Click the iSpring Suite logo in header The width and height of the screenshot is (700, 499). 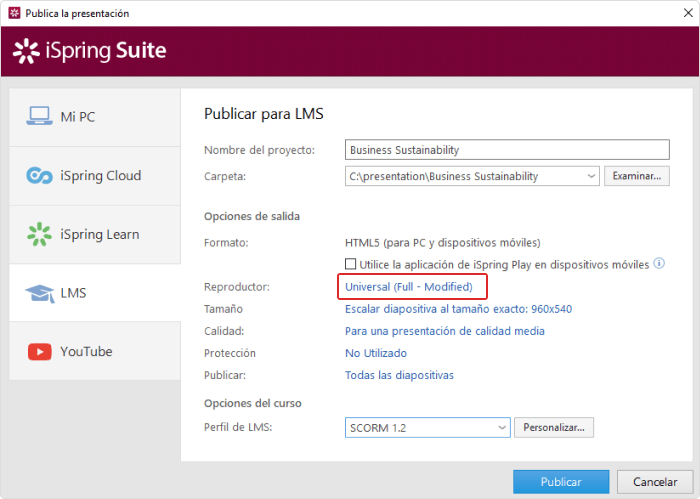89,51
